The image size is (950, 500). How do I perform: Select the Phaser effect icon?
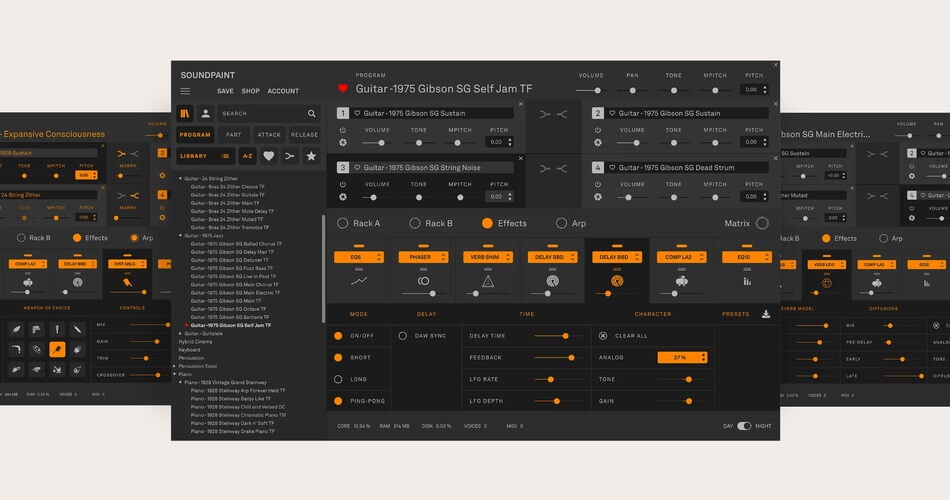424,281
